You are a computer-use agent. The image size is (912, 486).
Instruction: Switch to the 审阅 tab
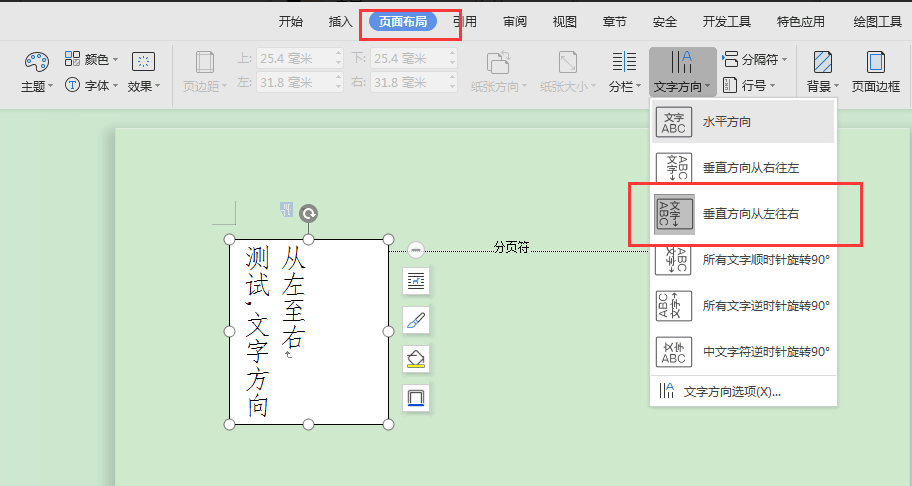pos(515,22)
